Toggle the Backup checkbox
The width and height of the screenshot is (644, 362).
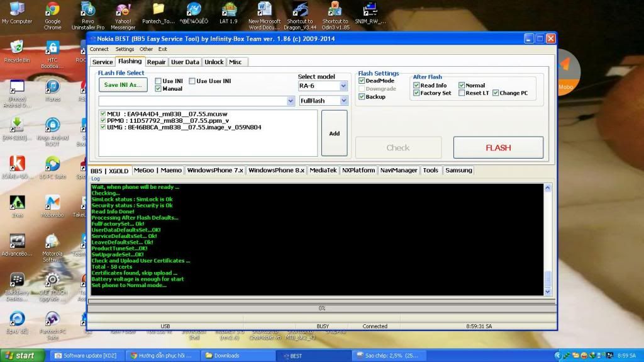[x=362, y=97]
